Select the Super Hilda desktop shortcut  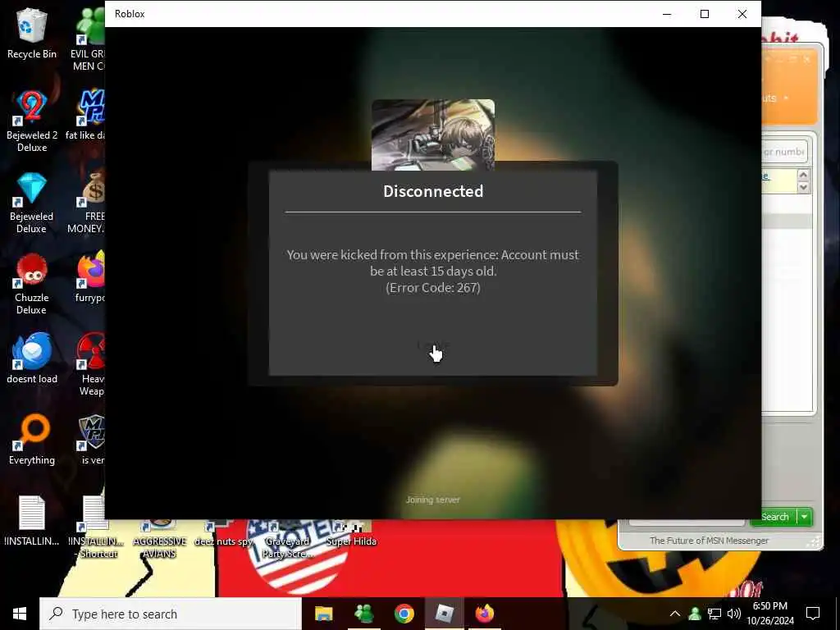351,533
